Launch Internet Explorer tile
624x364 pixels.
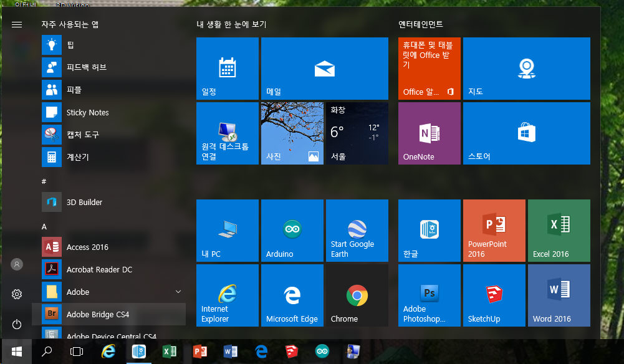[x=228, y=295]
